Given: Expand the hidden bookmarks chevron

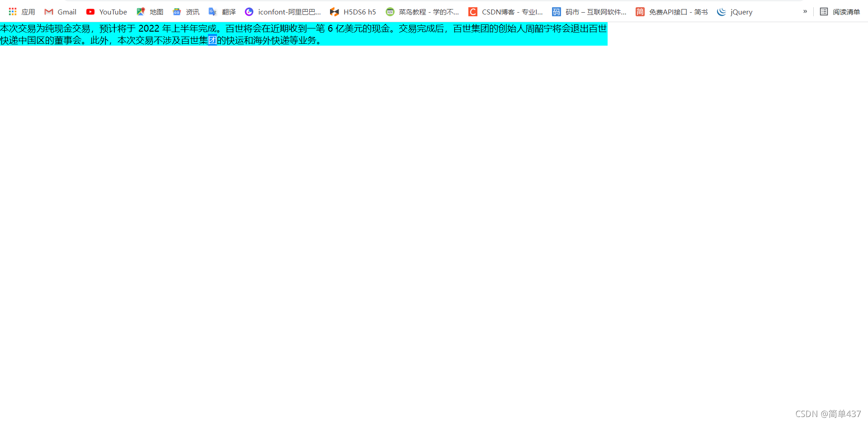Looking at the screenshot, I should click(805, 11).
